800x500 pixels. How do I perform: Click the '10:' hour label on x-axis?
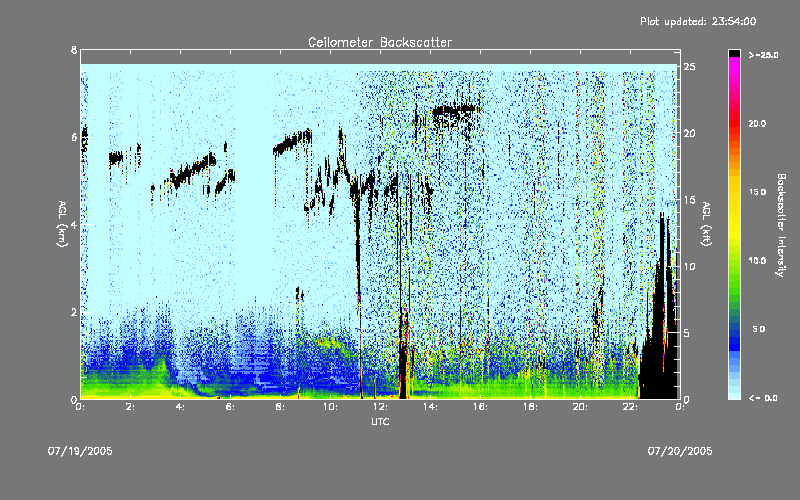coord(331,407)
